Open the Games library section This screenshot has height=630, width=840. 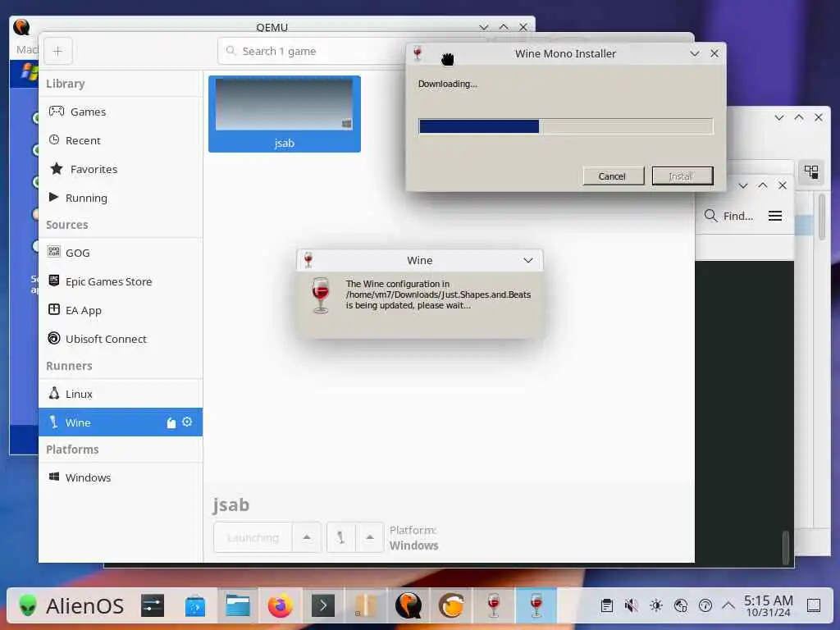coord(121,112)
